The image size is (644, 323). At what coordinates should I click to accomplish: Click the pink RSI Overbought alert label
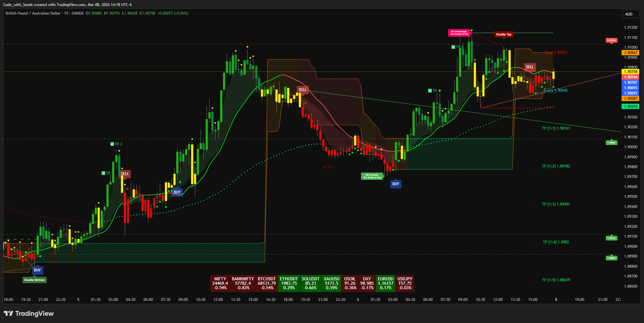coord(459,33)
